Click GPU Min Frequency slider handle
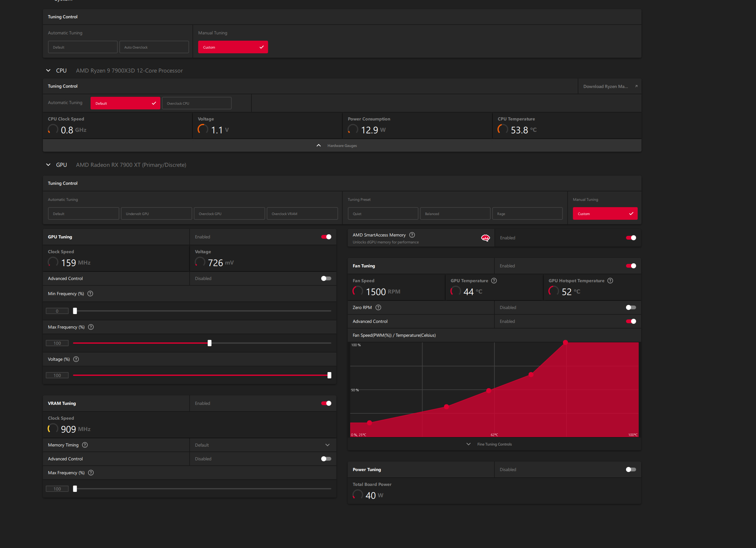 pyautogui.click(x=75, y=311)
